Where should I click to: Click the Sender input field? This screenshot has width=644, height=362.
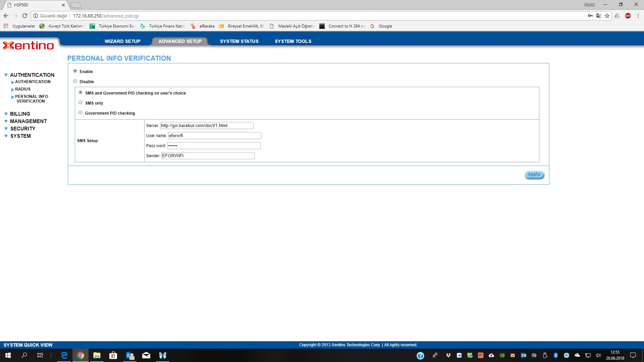[x=208, y=156]
